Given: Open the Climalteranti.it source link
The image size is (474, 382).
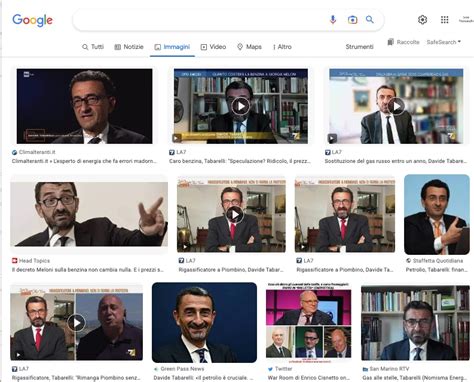Looking at the screenshot, I should click(34, 152).
